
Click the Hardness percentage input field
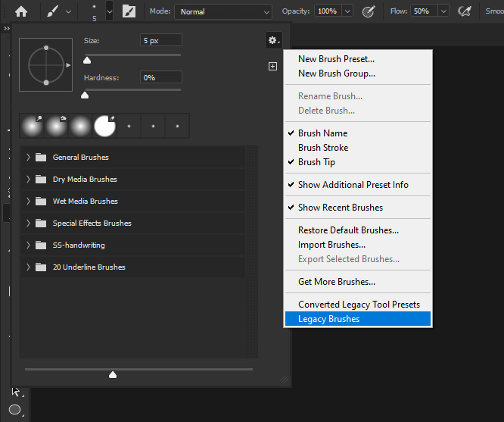pyautogui.click(x=160, y=77)
